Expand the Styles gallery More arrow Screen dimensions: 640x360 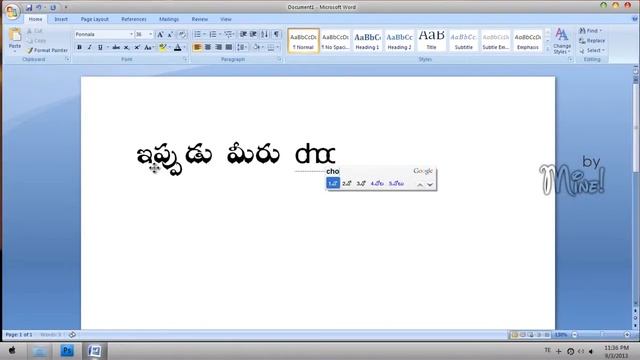(x=548, y=49)
